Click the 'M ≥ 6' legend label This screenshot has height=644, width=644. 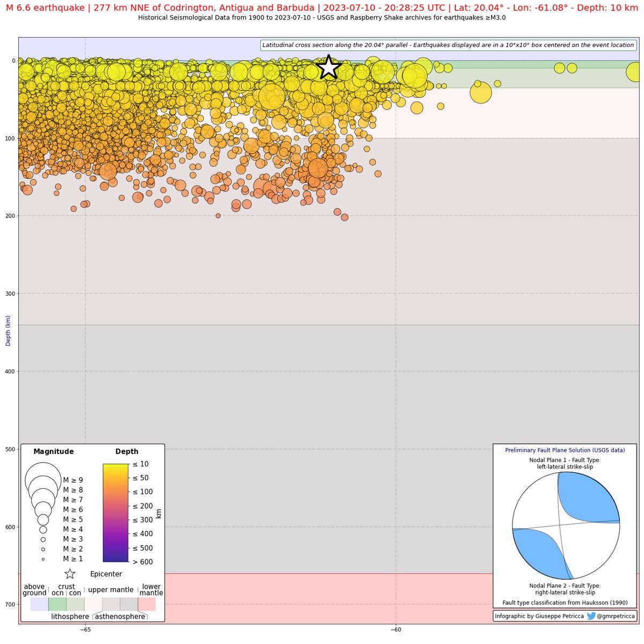coord(73,509)
